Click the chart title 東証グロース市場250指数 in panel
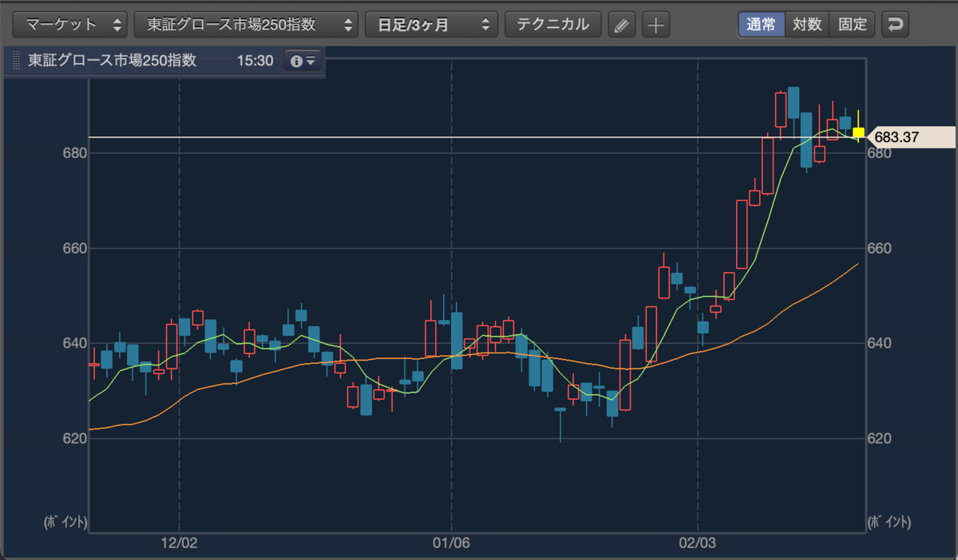Screen dimensions: 958x560 pyautogui.click(x=112, y=61)
